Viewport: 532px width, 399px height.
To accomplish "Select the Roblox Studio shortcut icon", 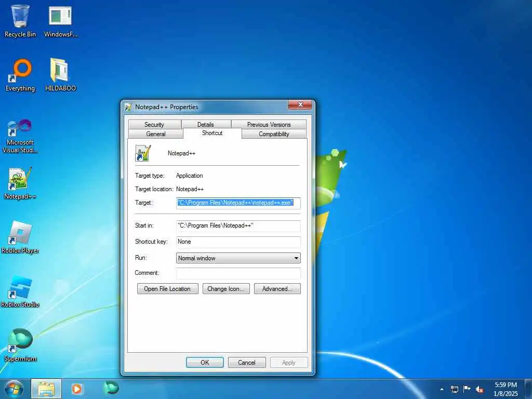I will click(x=20, y=291).
